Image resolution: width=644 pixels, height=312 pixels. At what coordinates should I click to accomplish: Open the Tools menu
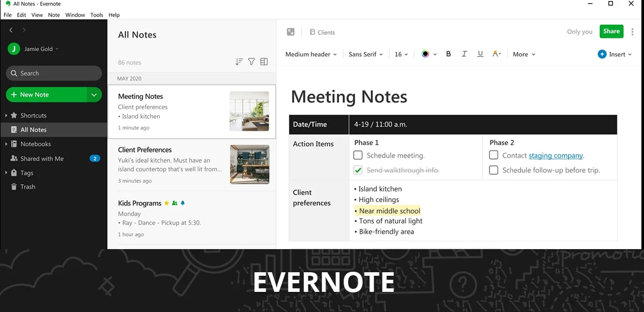pyautogui.click(x=97, y=15)
